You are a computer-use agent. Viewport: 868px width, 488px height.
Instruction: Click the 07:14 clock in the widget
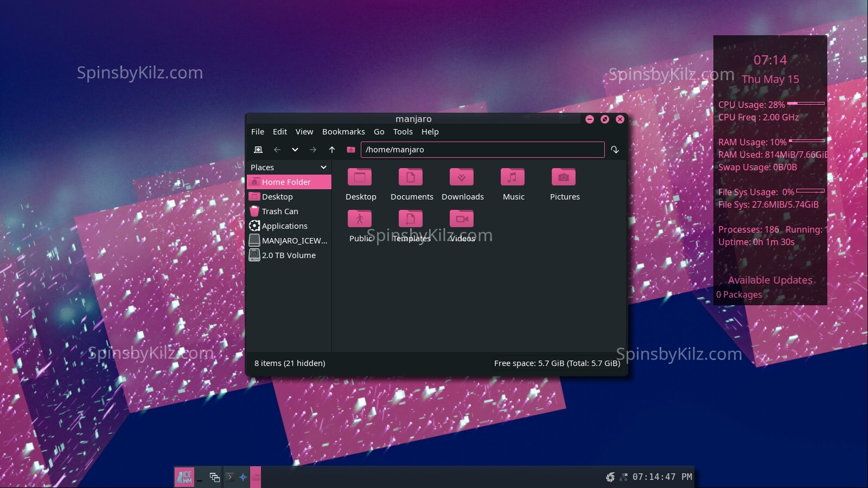770,60
